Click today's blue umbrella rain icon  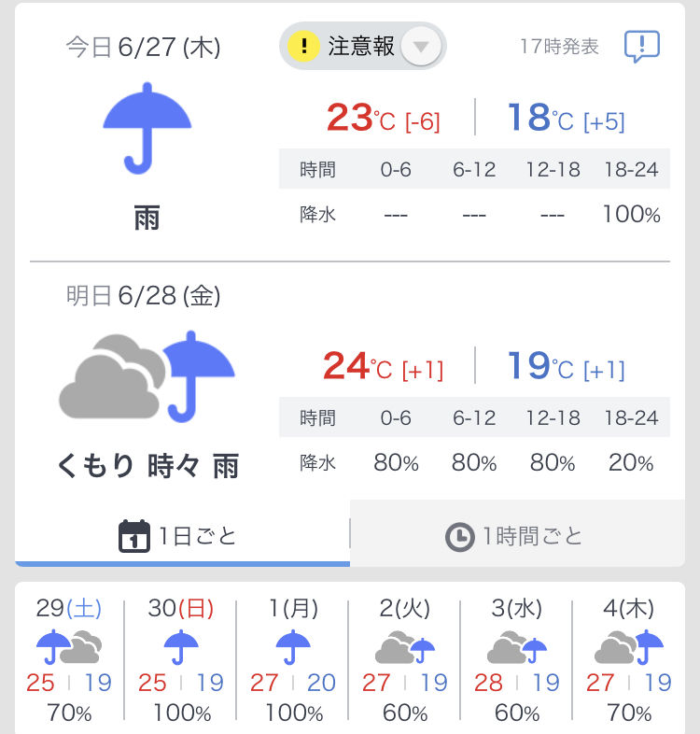coord(147,128)
